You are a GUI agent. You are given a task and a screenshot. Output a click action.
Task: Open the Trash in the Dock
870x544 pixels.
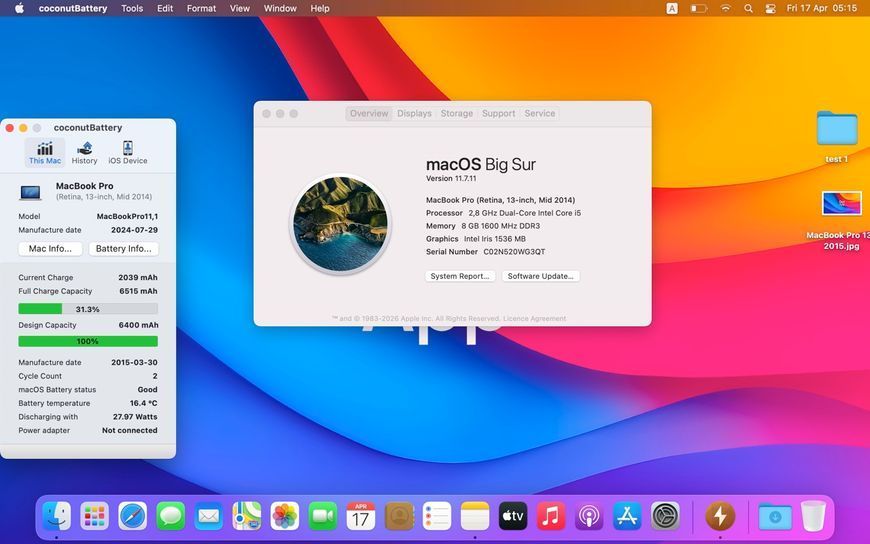point(813,516)
